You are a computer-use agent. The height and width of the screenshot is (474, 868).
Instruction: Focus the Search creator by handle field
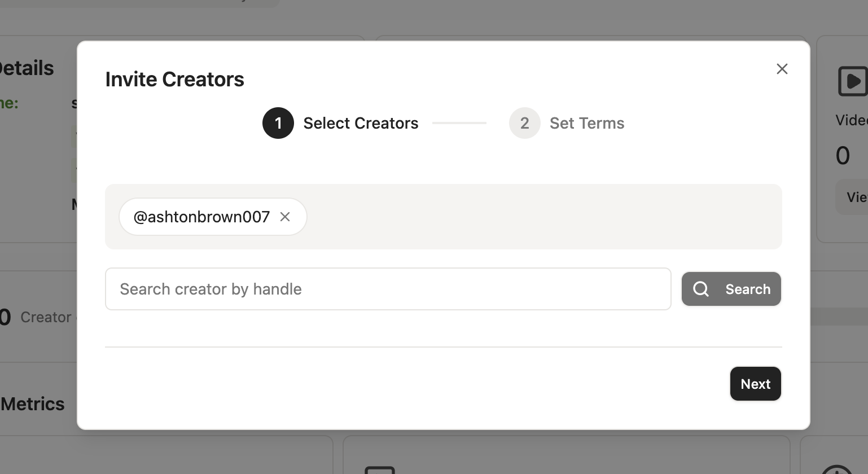click(x=388, y=289)
